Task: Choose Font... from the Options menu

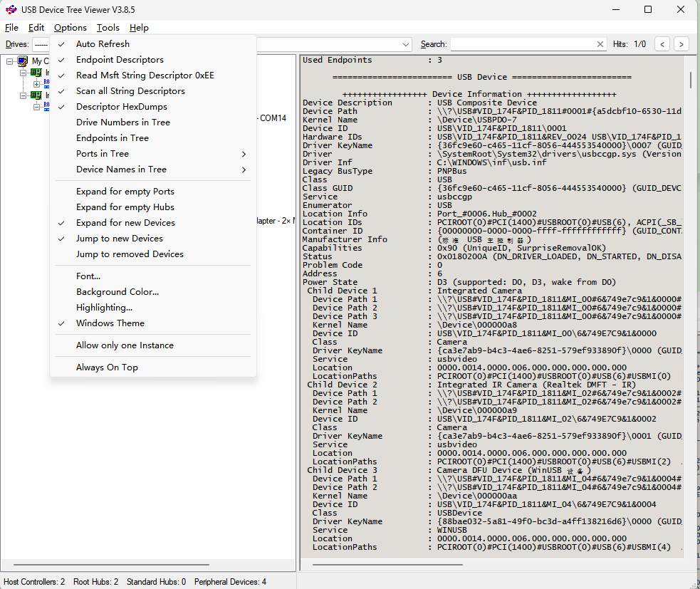Action: (88, 276)
